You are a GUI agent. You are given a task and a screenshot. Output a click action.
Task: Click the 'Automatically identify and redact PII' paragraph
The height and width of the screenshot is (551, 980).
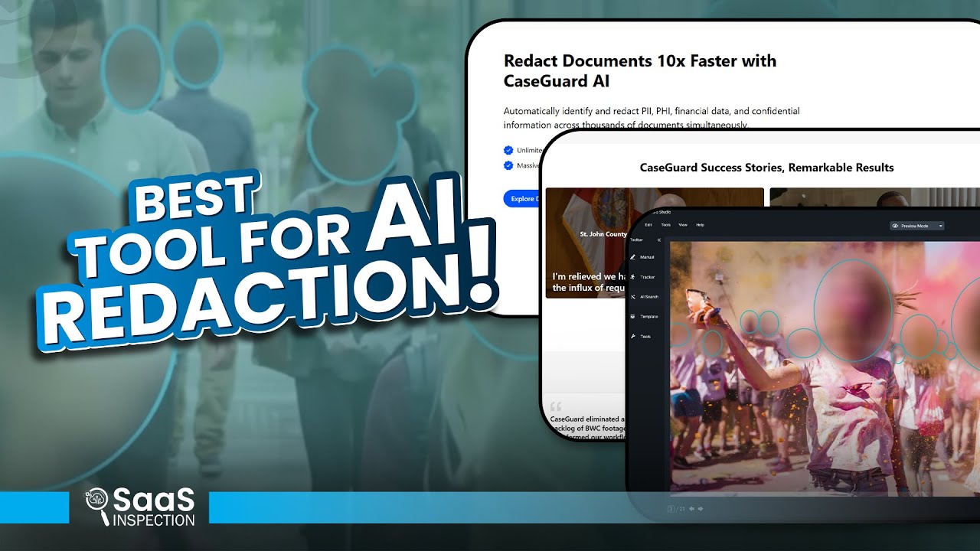[652, 118]
